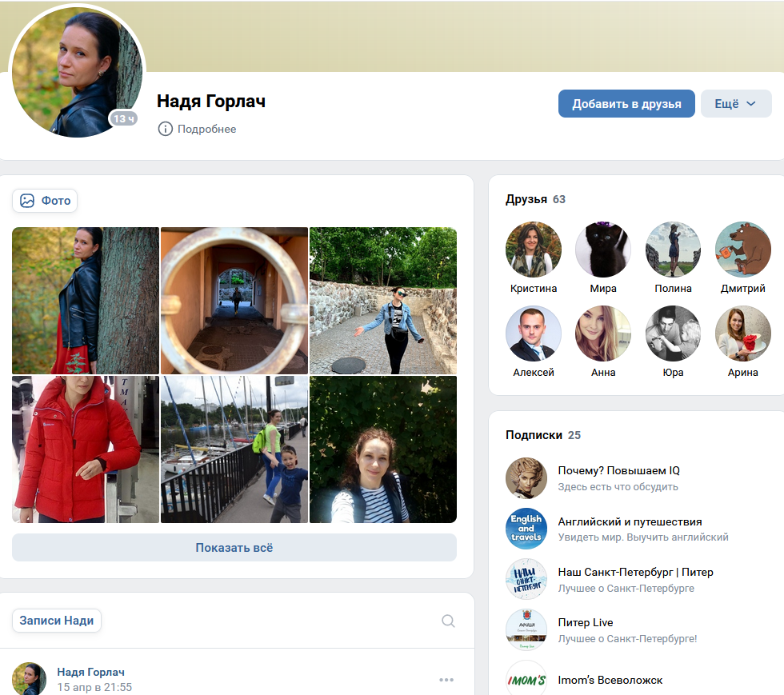Click the chevron arrow in Ещё button
The width and height of the screenshot is (784, 695).
coord(751,103)
